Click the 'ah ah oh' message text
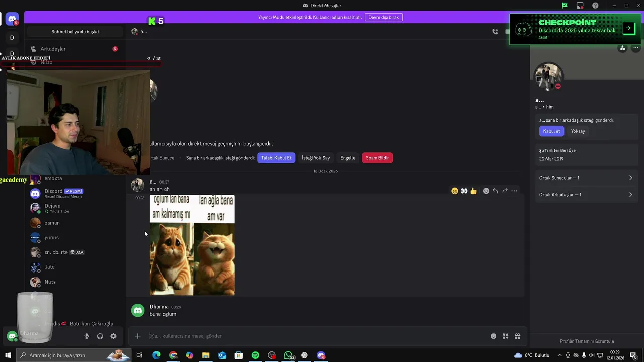The image size is (644, 362). [159, 189]
